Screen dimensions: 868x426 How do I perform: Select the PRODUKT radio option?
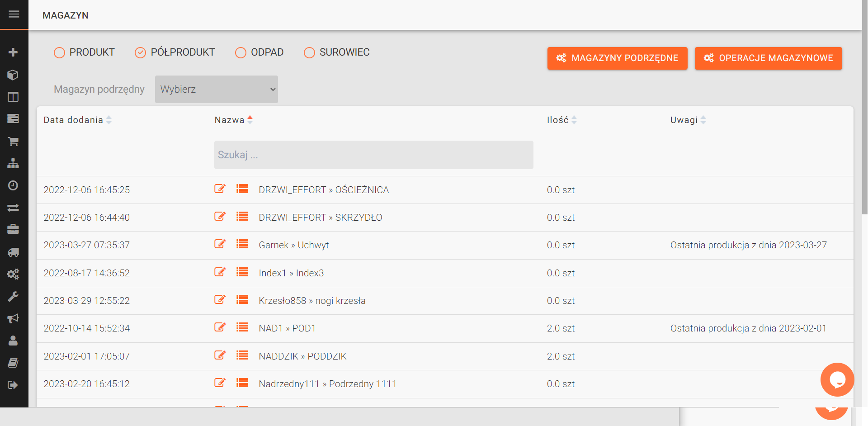[60, 53]
